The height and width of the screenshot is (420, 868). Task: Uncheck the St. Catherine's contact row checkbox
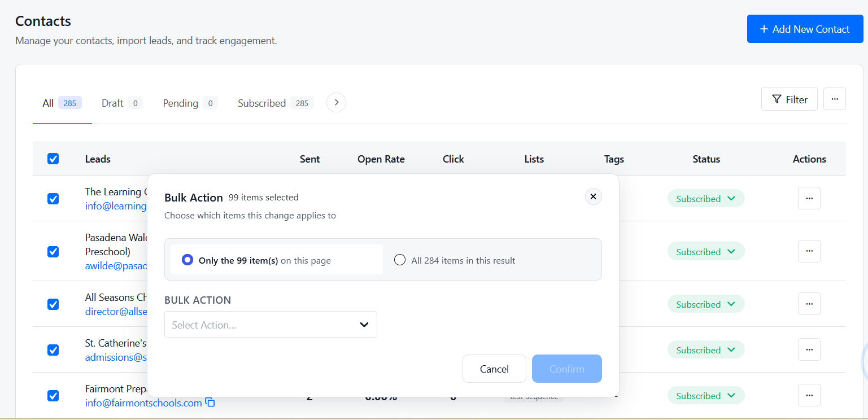coord(53,350)
